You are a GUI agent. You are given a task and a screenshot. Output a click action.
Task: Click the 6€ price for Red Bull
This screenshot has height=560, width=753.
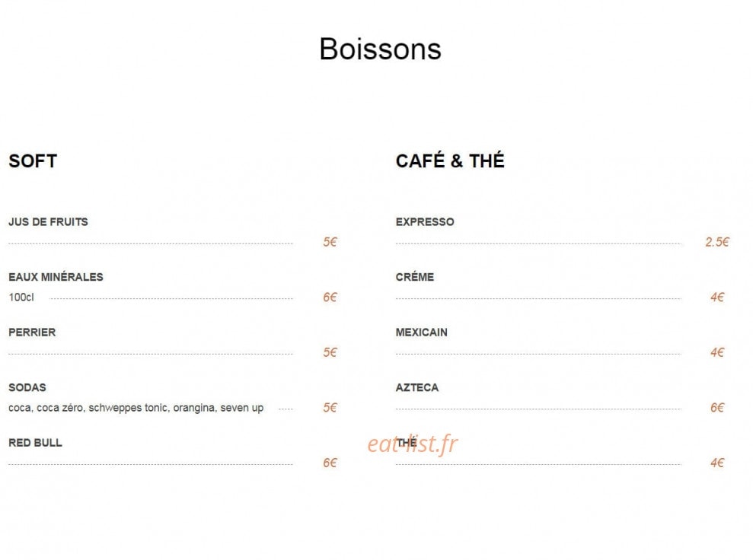[330, 463]
